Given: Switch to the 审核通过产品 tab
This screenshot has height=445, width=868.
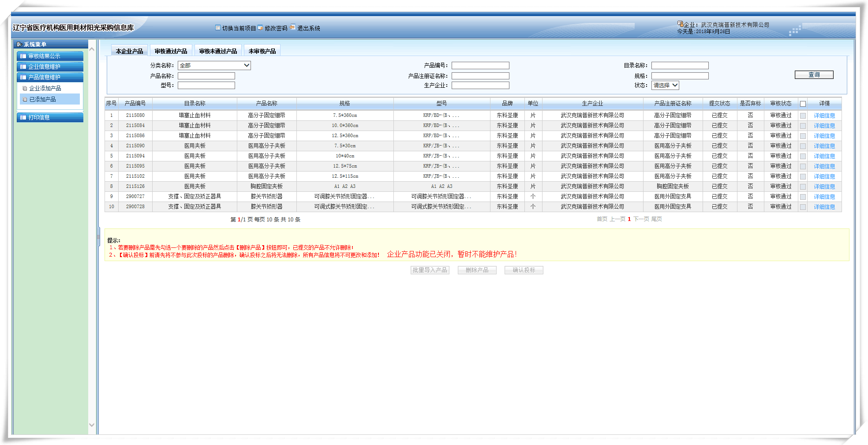Looking at the screenshot, I should (171, 51).
